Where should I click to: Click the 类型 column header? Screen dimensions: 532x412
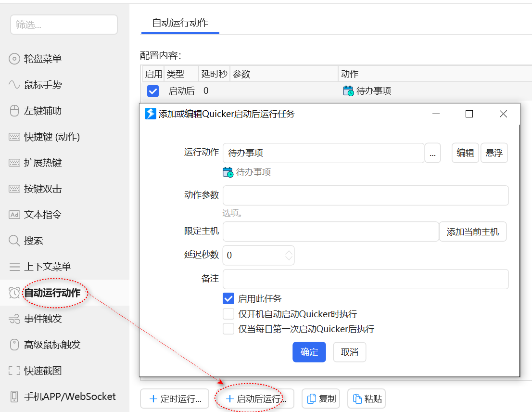181,74
